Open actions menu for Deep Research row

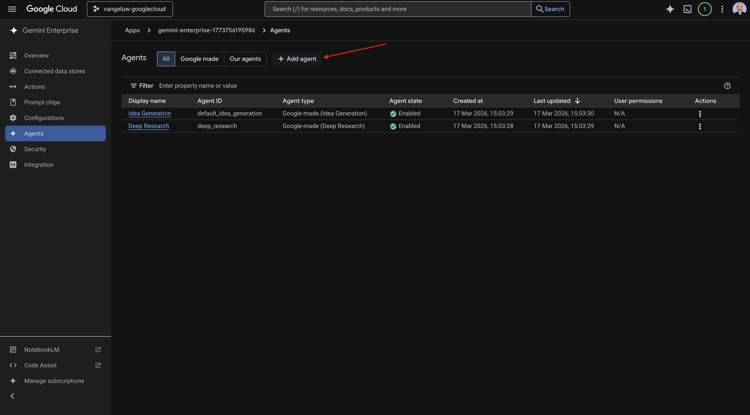(700, 126)
